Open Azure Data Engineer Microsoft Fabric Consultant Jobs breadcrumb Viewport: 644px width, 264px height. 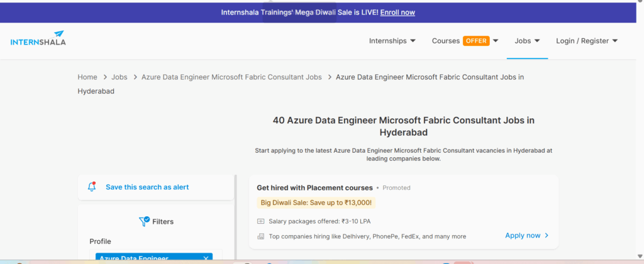tap(231, 77)
